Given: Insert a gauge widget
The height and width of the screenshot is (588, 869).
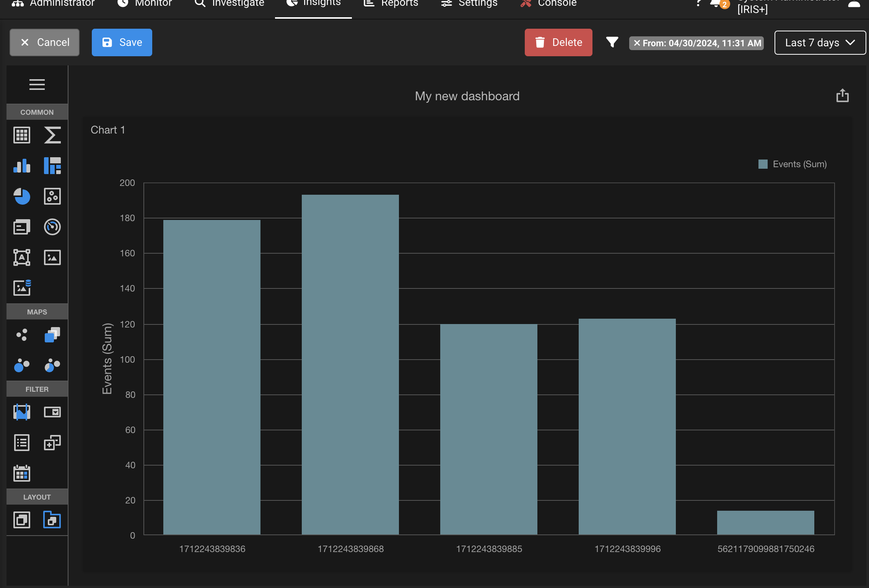Looking at the screenshot, I should (x=52, y=226).
